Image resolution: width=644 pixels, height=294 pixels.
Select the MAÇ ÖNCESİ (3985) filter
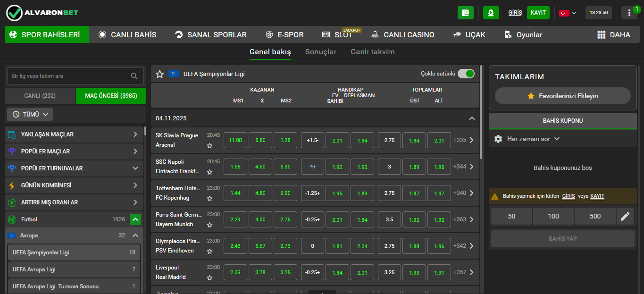point(111,96)
